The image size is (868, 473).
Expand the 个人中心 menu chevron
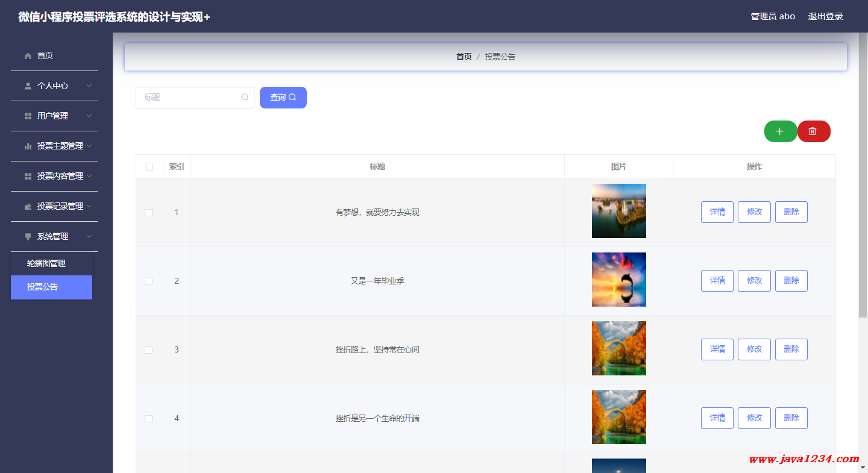pos(89,86)
